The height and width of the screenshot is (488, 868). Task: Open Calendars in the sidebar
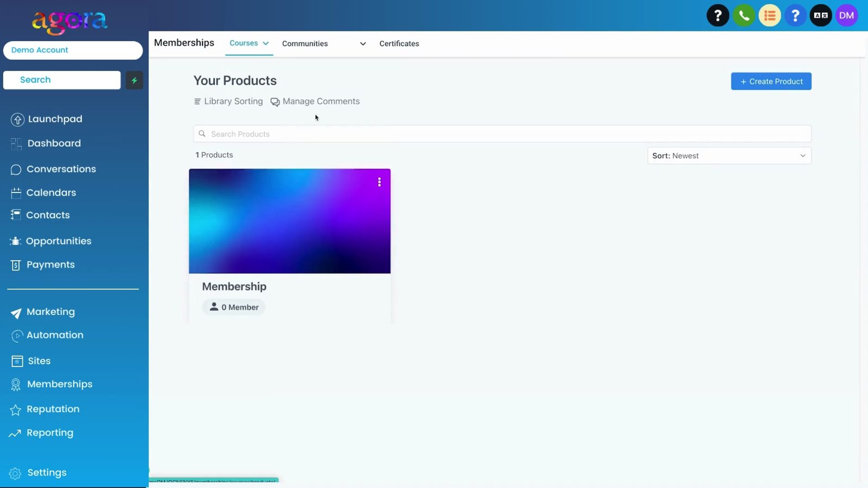[43, 192]
